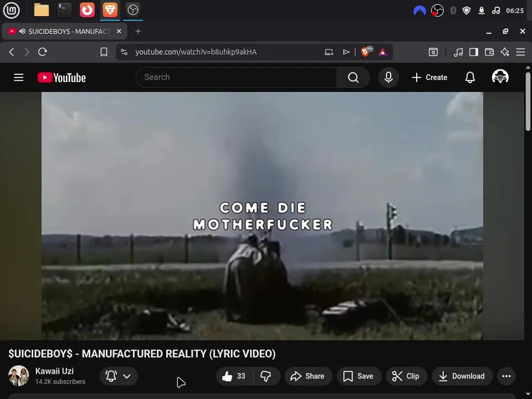532x399 pixels.
Task: Switch to the Brave browser in the panel
Action: (110, 10)
